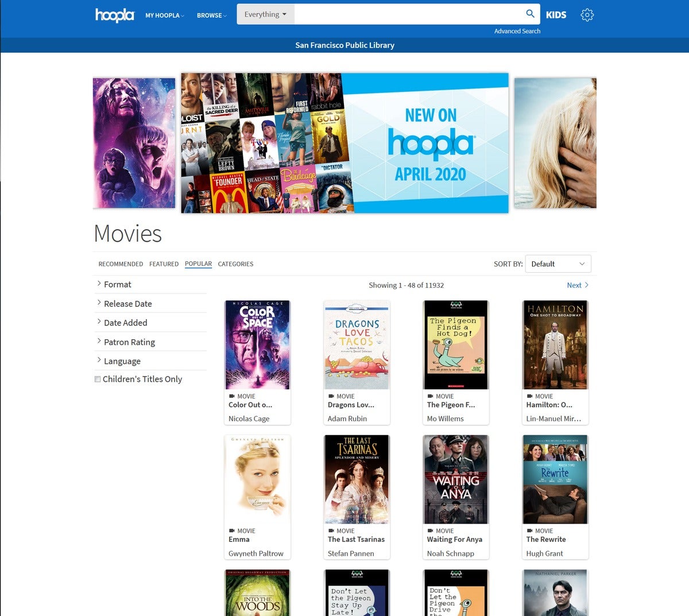
Task: Open Hamilton One Shot to Broadway poster
Action: [555, 345]
